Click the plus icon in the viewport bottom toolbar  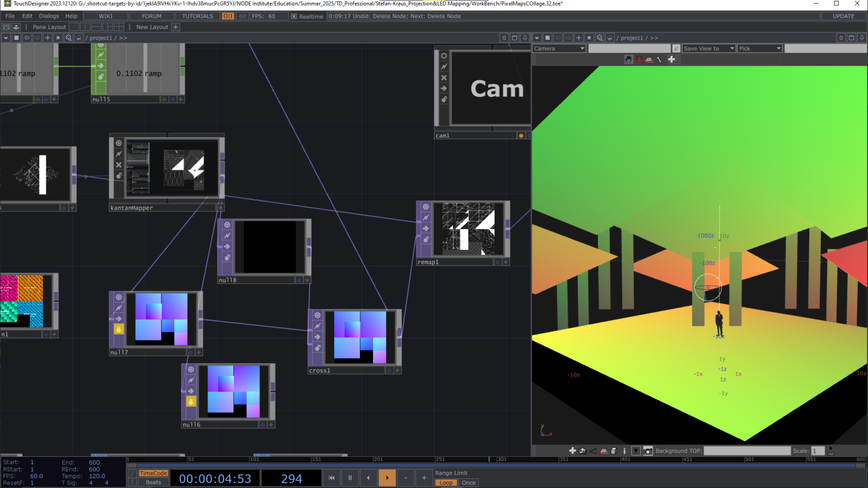click(572, 451)
